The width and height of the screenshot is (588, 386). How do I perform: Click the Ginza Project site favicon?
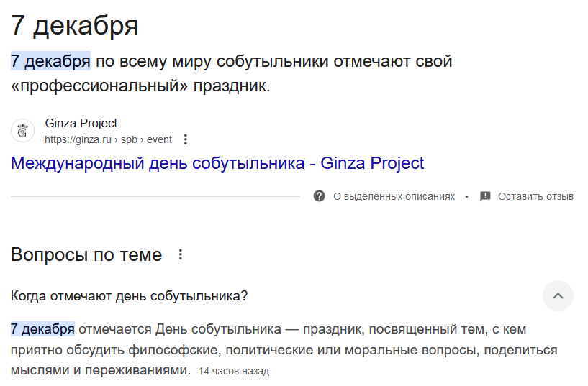click(x=22, y=131)
